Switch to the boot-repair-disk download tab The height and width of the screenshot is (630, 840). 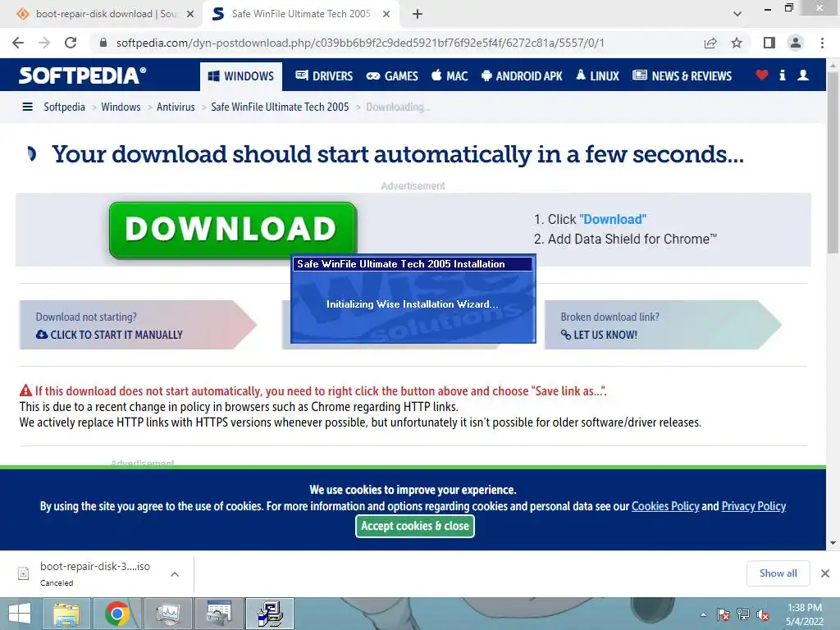pyautogui.click(x=102, y=14)
